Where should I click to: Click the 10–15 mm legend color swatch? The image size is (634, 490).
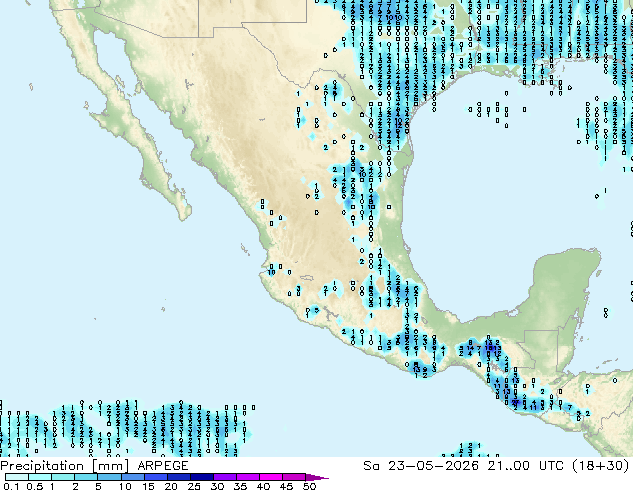tap(132, 477)
